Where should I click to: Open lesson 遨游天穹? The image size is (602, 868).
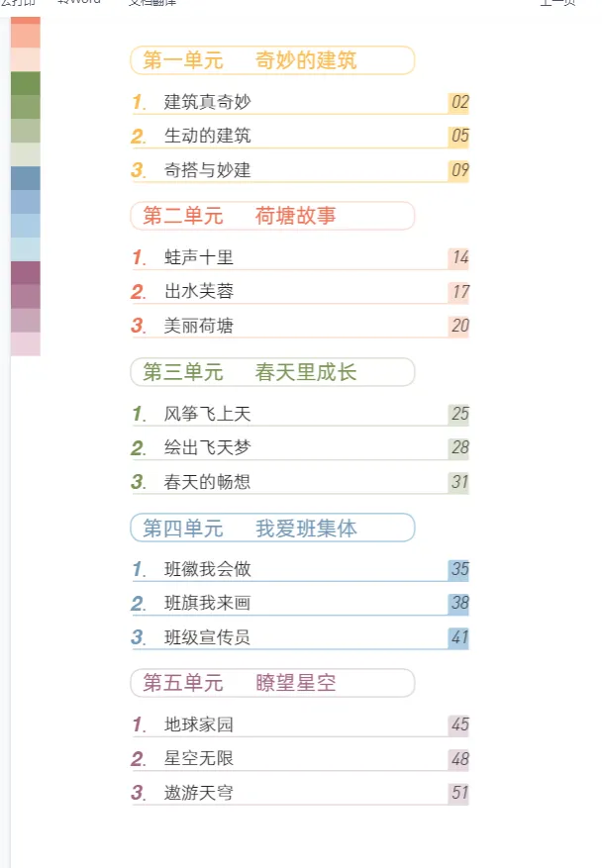198,793
